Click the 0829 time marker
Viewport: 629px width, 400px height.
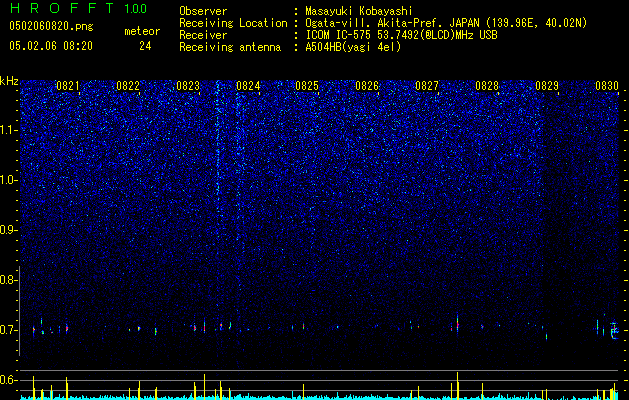click(547, 86)
